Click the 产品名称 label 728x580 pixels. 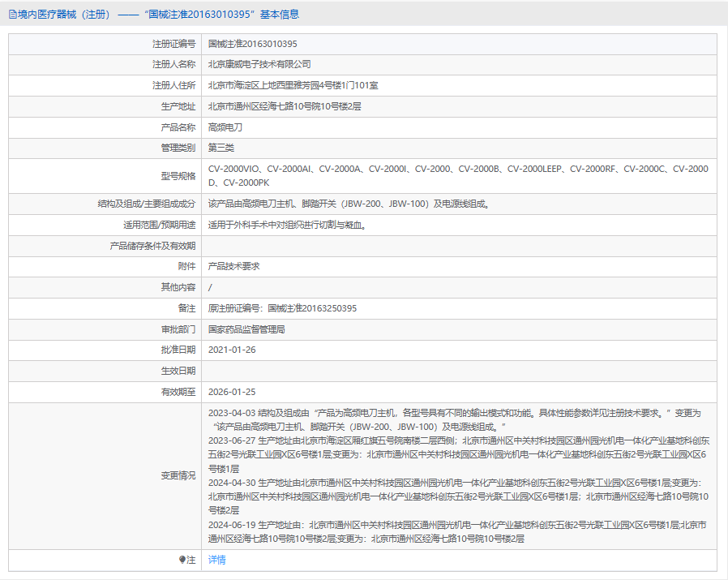click(x=178, y=127)
